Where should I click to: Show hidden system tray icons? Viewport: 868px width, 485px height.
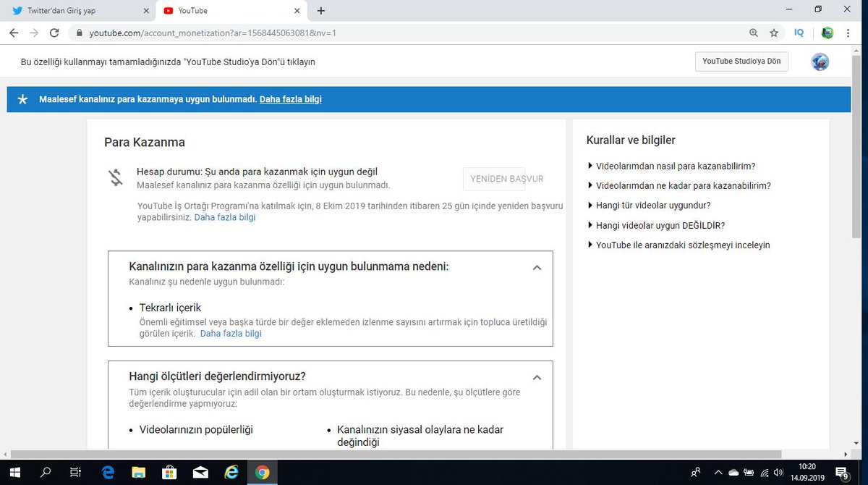(x=718, y=472)
